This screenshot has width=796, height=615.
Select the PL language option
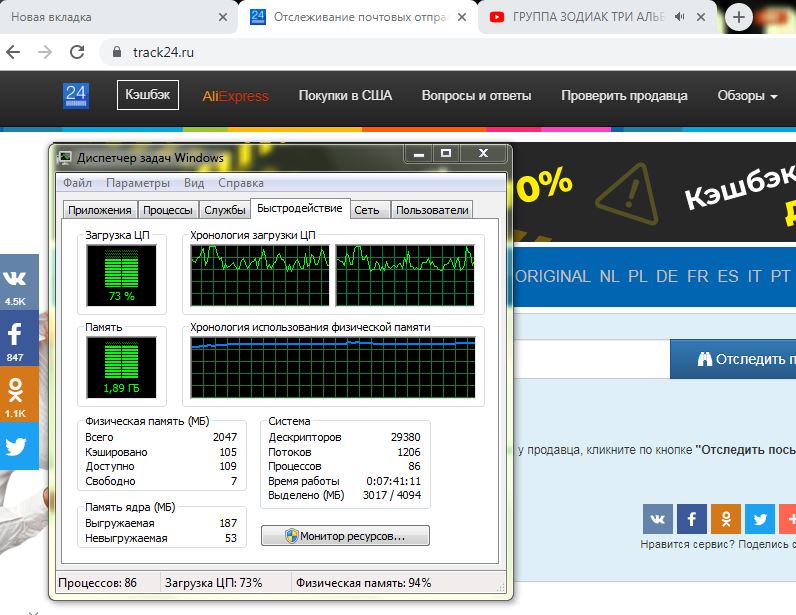pos(638,276)
